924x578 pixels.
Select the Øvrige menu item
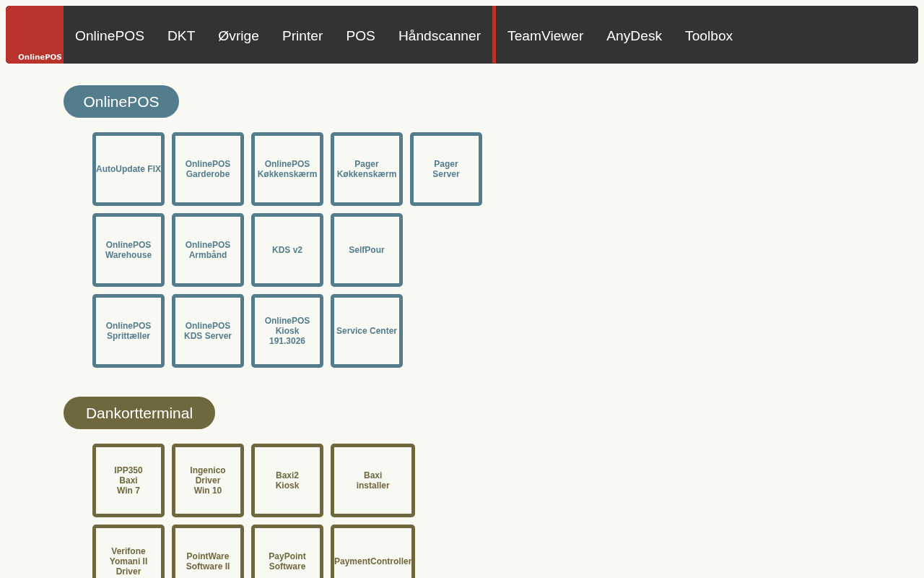tap(238, 35)
